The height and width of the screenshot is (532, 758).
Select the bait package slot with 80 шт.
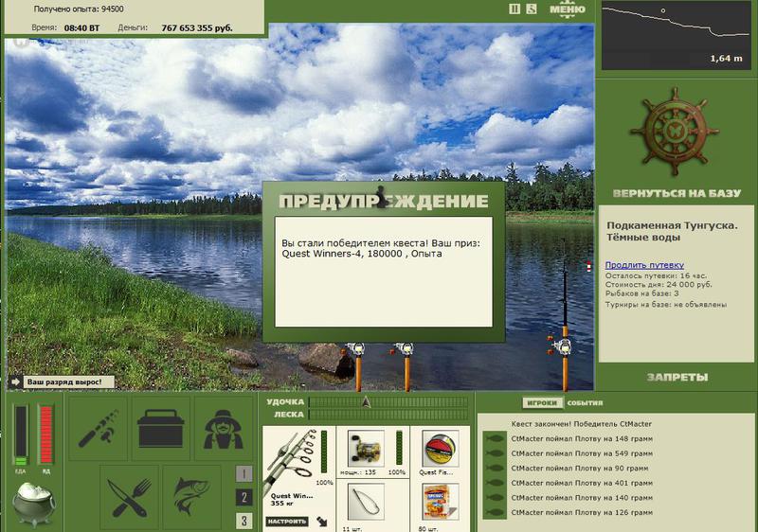tap(440, 503)
